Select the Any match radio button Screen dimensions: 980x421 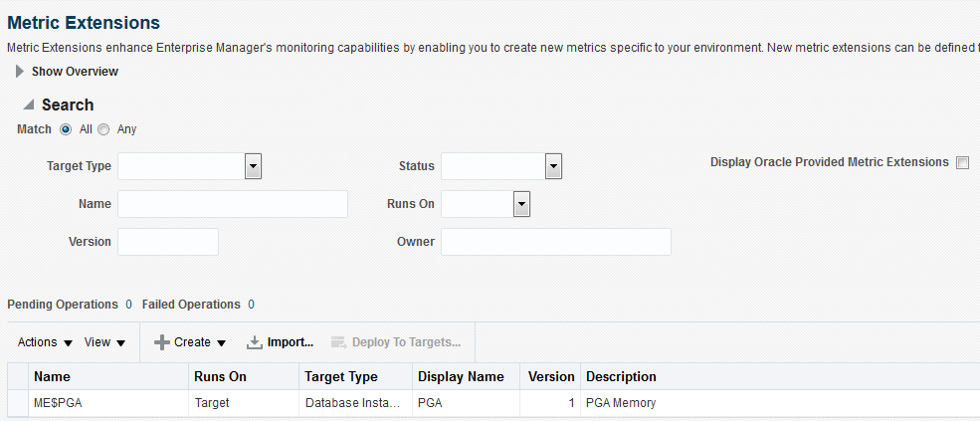pyautogui.click(x=103, y=129)
